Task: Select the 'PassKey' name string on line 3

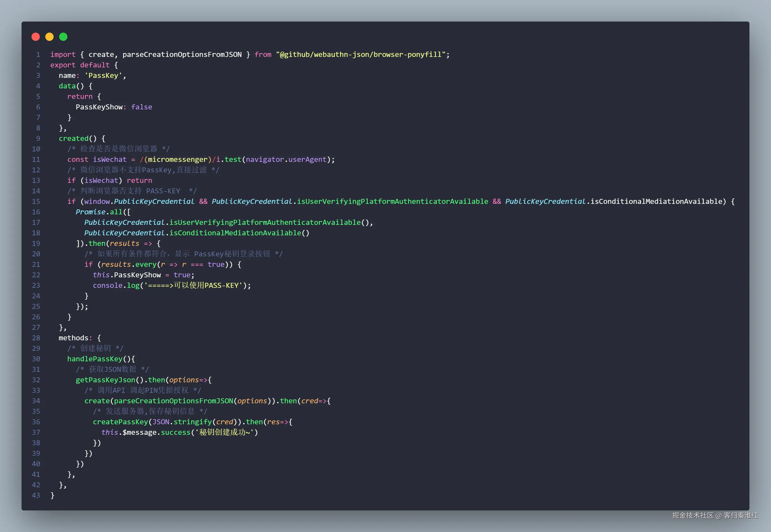Action: [x=104, y=75]
